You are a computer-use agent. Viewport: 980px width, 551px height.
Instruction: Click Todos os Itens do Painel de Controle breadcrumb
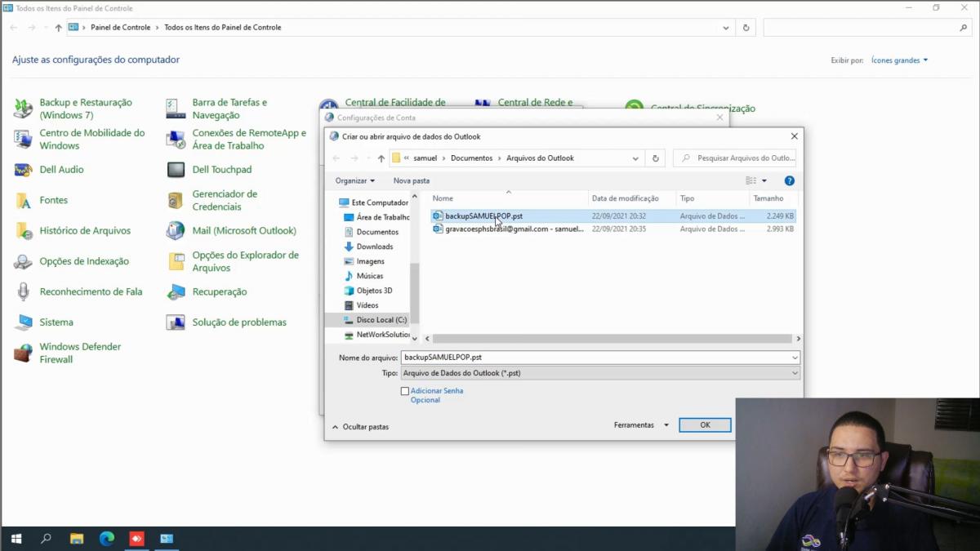222,27
